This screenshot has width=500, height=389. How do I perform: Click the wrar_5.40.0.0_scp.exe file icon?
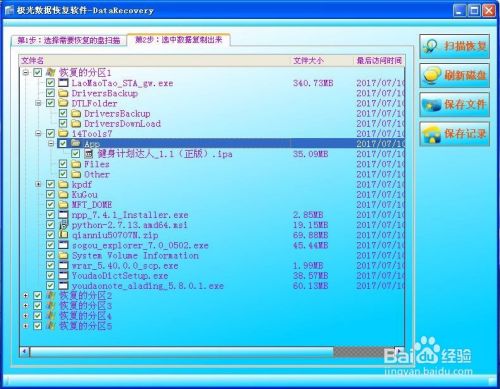(x=63, y=265)
